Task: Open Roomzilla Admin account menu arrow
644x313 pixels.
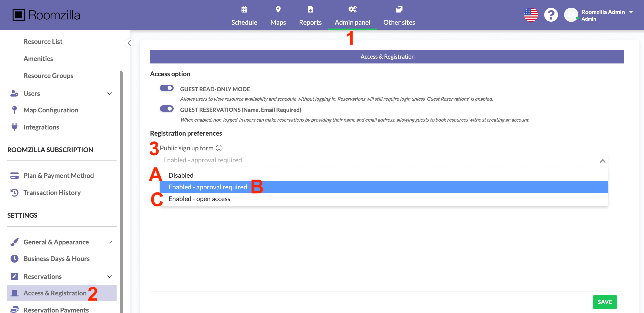Action: [x=631, y=12]
